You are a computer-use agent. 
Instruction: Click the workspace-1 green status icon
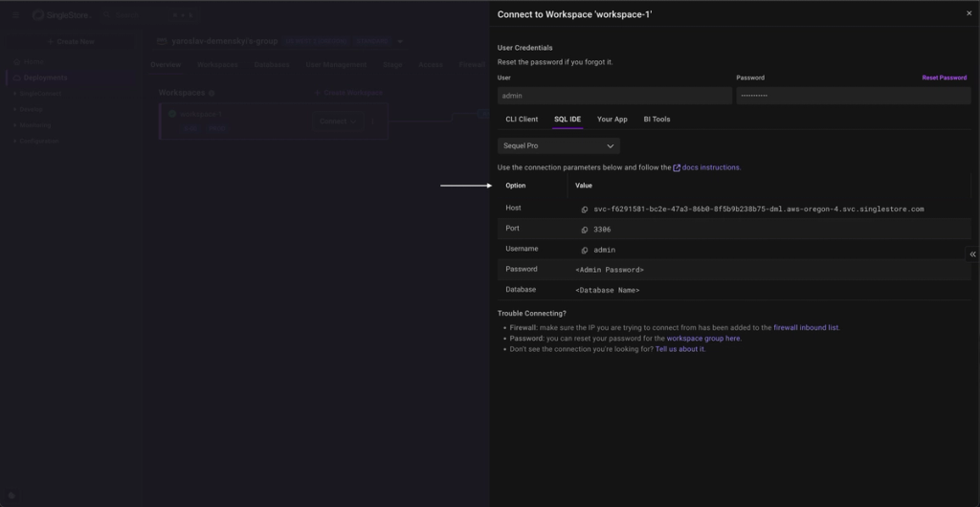coord(172,114)
